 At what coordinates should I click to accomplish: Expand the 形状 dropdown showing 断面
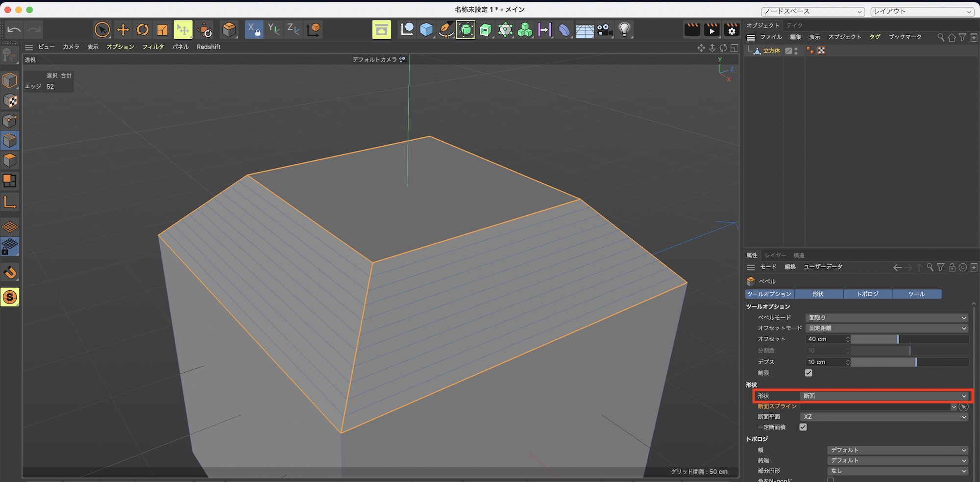point(884,396)
